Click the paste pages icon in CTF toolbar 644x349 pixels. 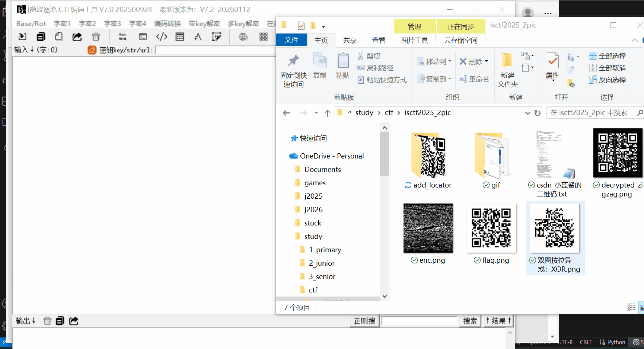tap(59, 36)
